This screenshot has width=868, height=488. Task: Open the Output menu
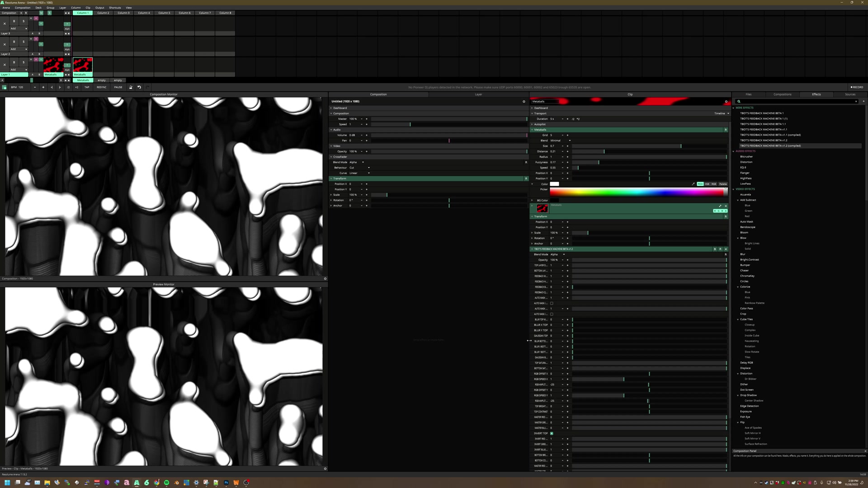click(x=99, y=8)
